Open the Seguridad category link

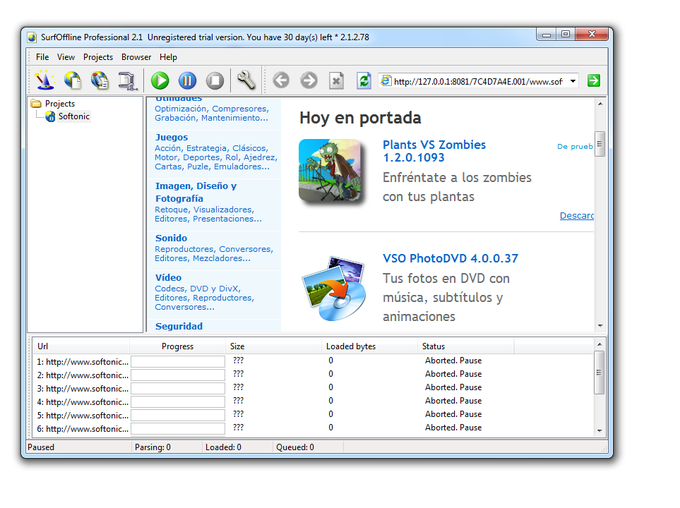tap(179, 326)
